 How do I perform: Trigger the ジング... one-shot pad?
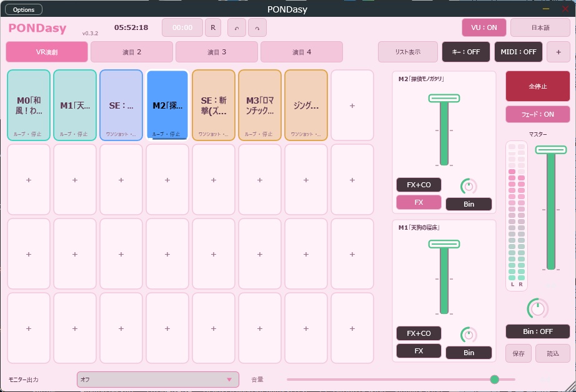click(306, 105)
